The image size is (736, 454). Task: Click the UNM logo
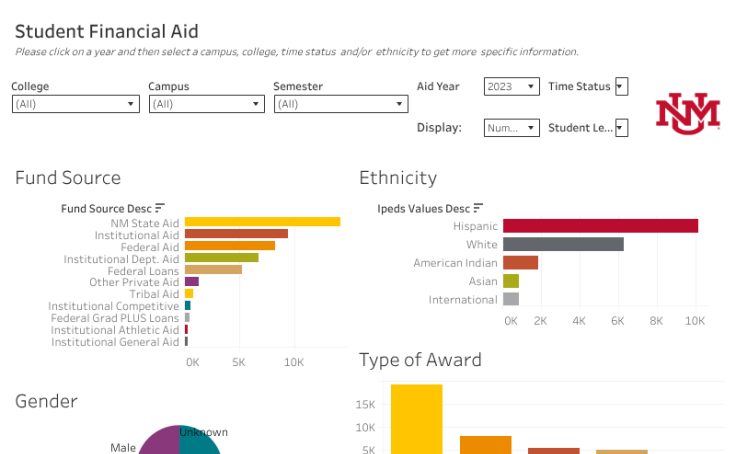pos(688,114)
